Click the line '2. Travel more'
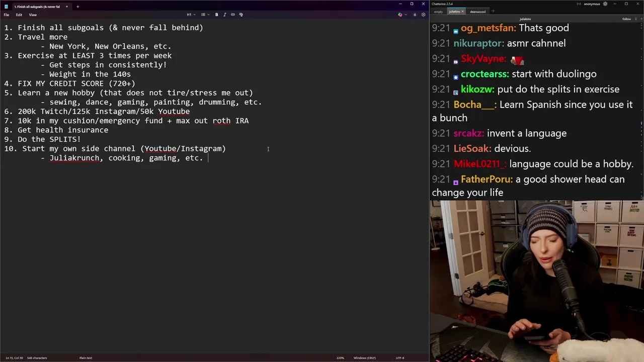644x362 pixels. [36, 37]
